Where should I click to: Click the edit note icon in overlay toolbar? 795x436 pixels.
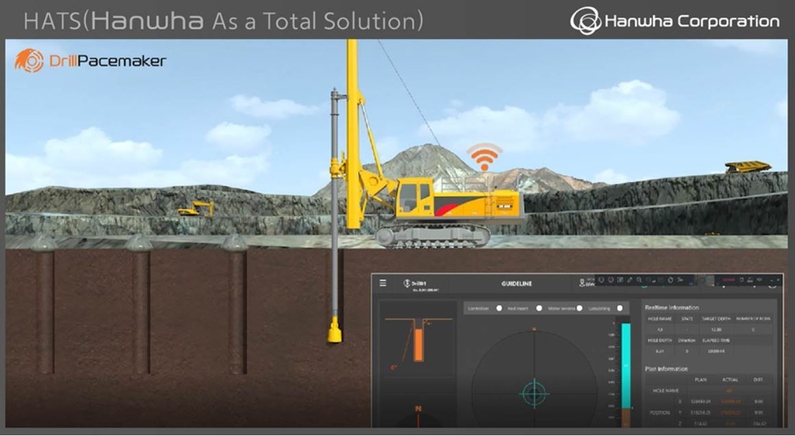pyautogui.click(x=620, y=280)
